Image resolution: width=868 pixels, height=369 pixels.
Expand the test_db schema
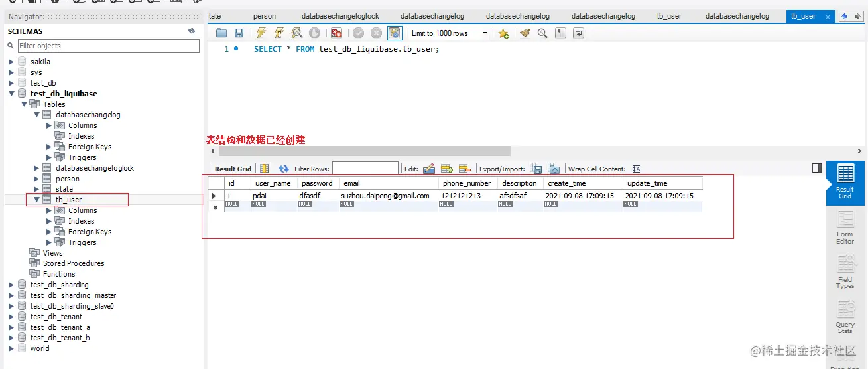pyautogui.click(x=11, y=83)
